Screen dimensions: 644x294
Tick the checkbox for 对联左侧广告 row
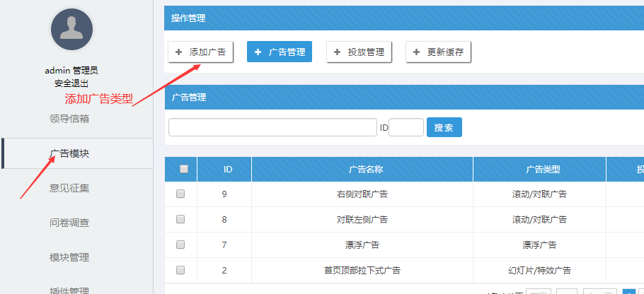coord(180,219)
